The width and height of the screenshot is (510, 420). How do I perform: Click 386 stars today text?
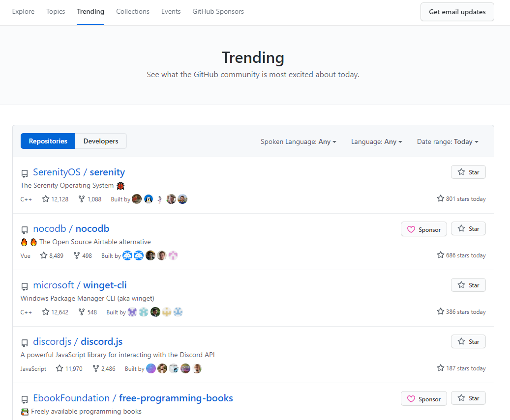(x=461, y=311)
